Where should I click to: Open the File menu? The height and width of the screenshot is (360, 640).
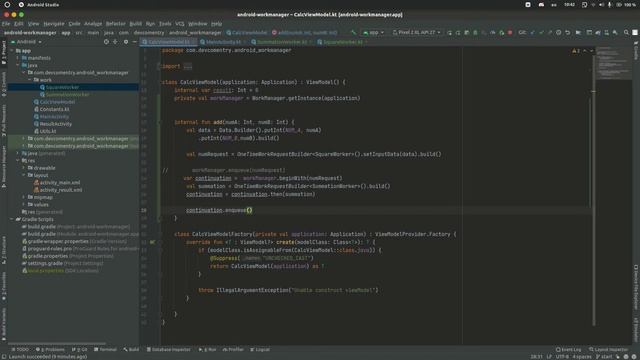pos(6,24)
